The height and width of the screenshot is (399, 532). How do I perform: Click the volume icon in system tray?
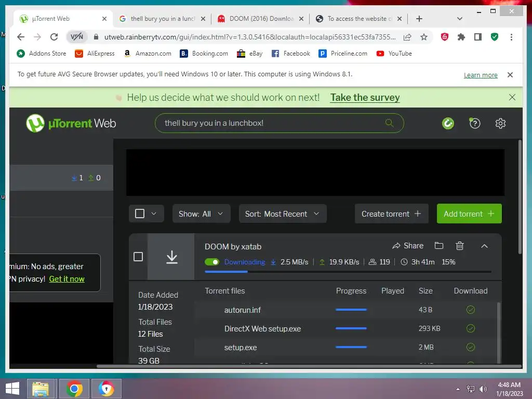pyautogui.click(x=483, y=389)
